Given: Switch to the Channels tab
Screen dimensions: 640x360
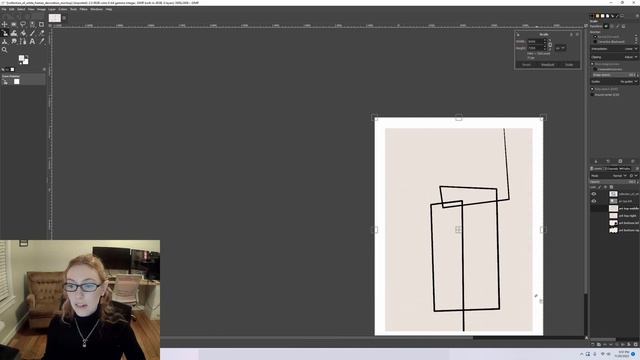Looking at the screenshot, I should (611, 169).
